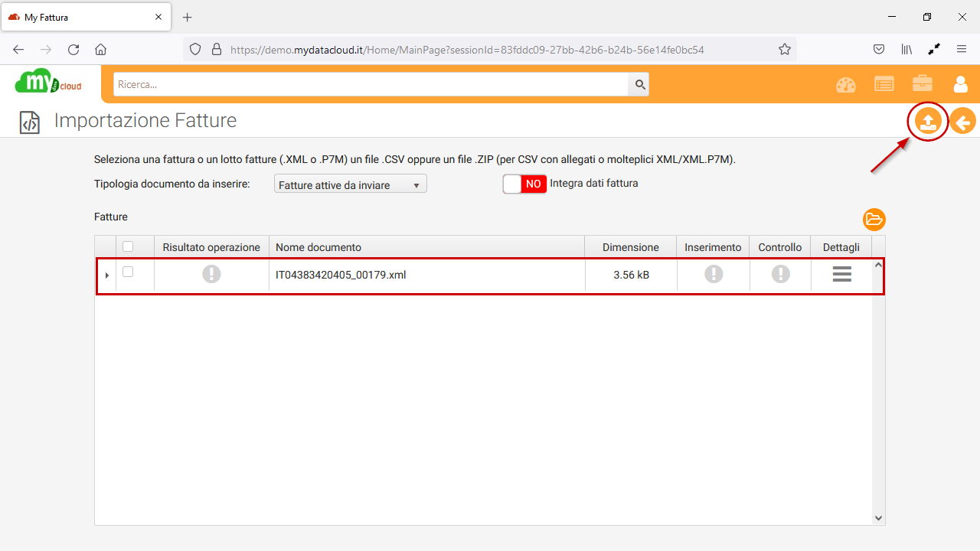This screenshot has width=980, height=551.
Task: Open the folder browse icon
Action: 874,220
